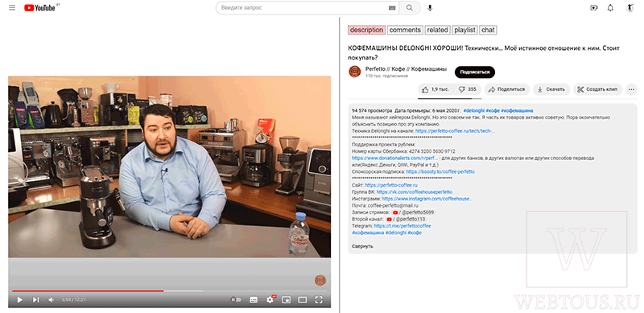Toggle autoplay switch in player

click(x=236, y=300)
